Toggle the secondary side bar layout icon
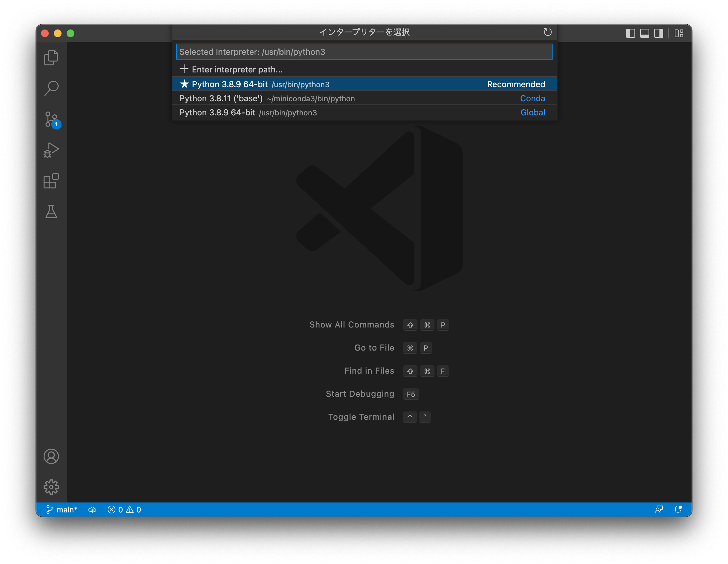The image size is (728, 564). click(x=658, y=33)
